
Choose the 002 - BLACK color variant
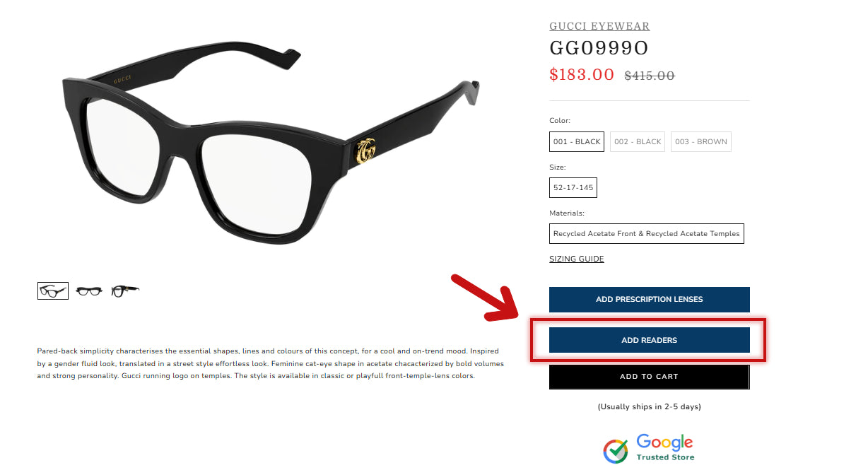638,141
